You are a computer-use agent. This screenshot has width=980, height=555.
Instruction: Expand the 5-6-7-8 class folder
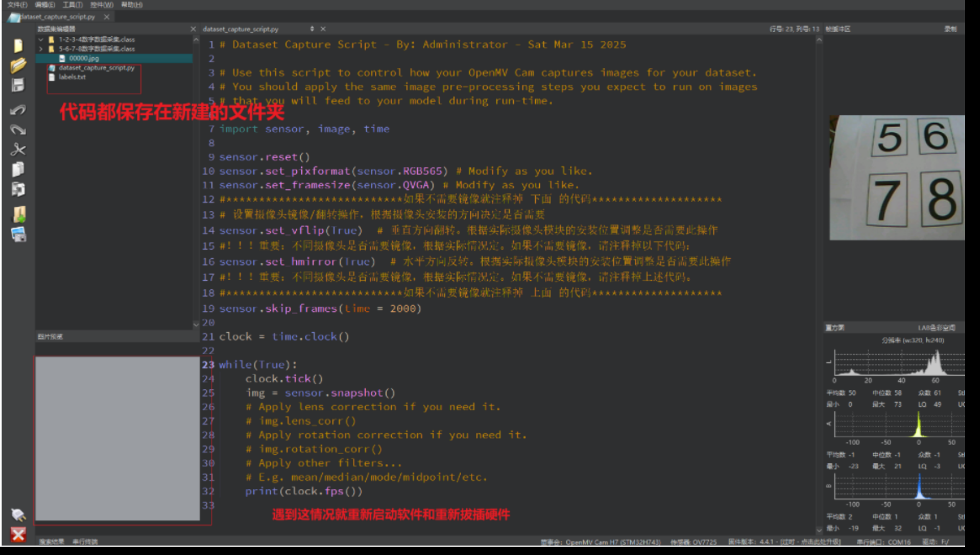coord(41,49)
